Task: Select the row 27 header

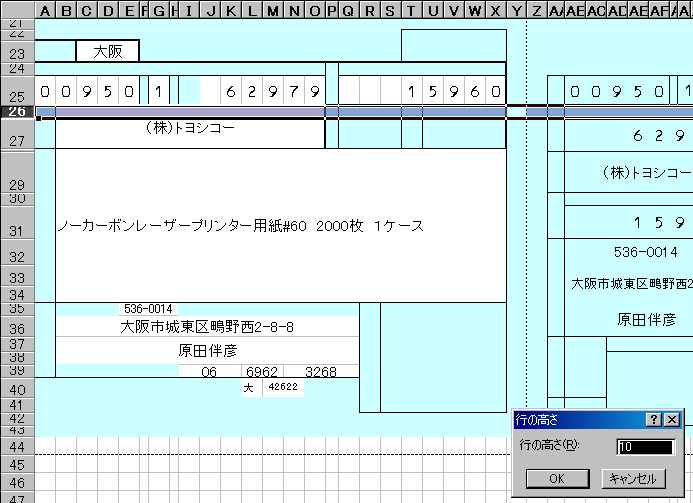Action: tap(17, 134)
